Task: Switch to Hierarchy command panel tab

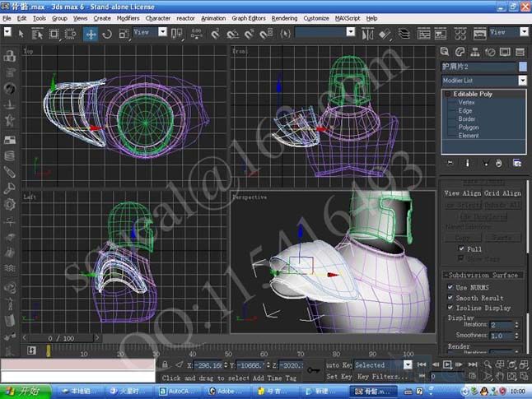Action: [x=475, y=52]
